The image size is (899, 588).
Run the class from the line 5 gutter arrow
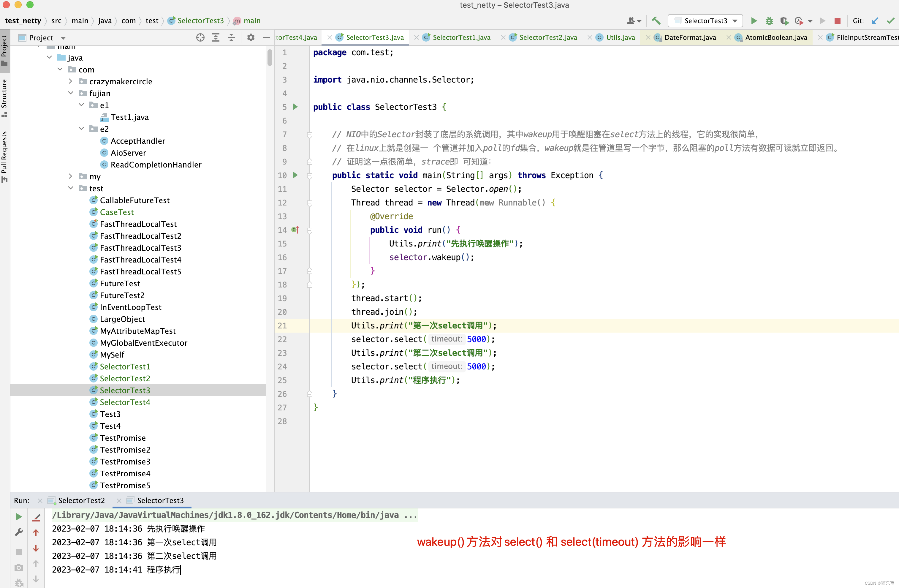coord(295,107)
